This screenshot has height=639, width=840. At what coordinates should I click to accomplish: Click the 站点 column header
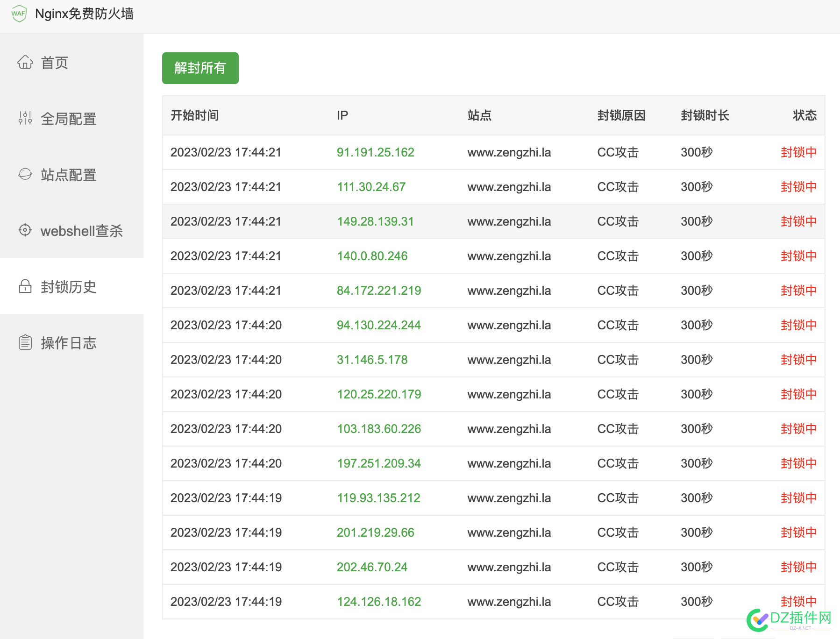479,115
